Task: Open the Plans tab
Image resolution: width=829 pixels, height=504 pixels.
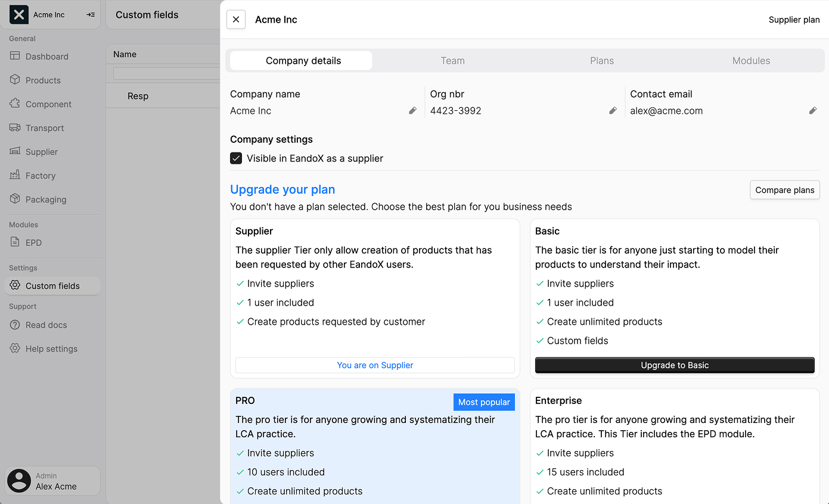Action: (x=602, y=61)
